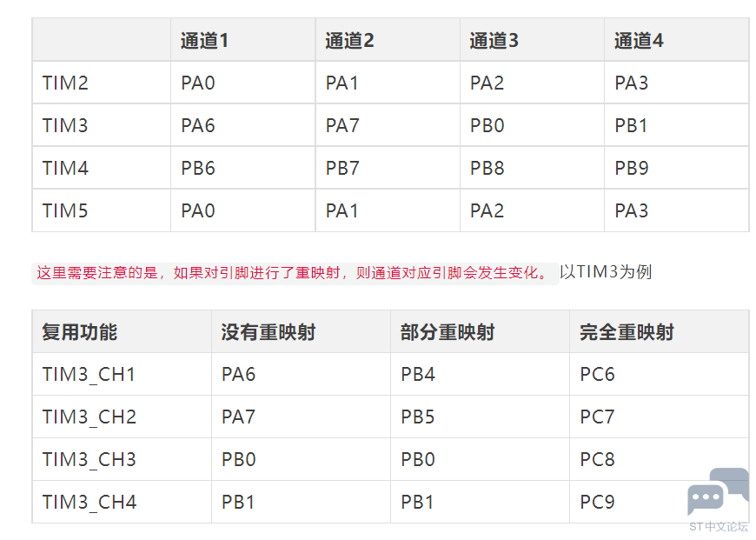Image resolution: width=756 pixels, height=540 pixels.
Task: Click the TIM3 row label in first table
Action: click(65, 126)
